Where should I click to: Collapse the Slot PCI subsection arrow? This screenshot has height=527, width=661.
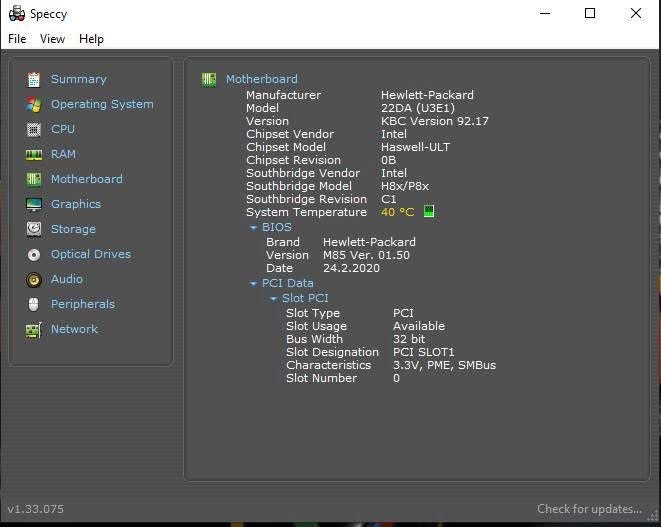pyautogui.click(x=273, y=299)
